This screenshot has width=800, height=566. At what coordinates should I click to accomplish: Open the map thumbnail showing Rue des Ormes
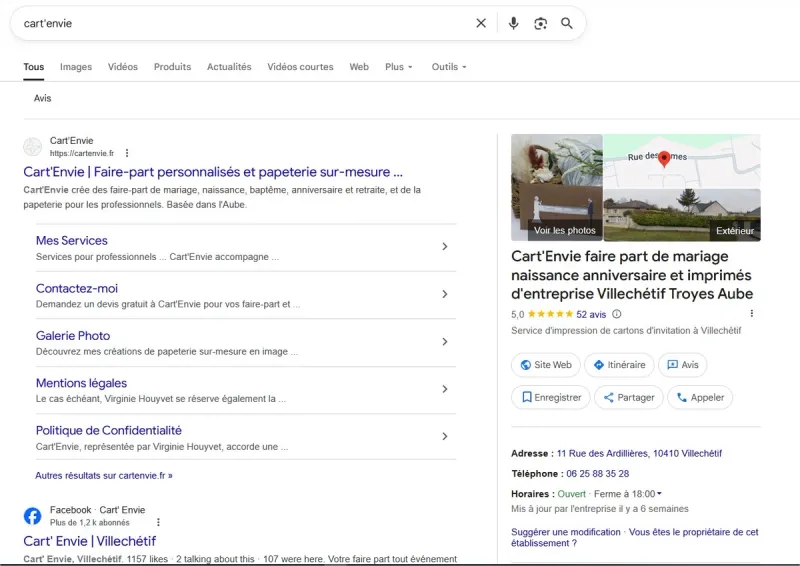pos(682,161)
